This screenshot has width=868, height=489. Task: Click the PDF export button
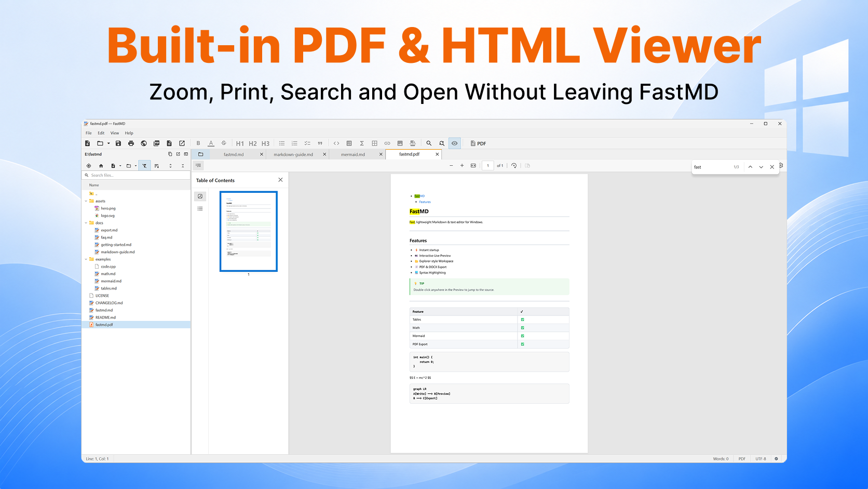click(478, 143)
